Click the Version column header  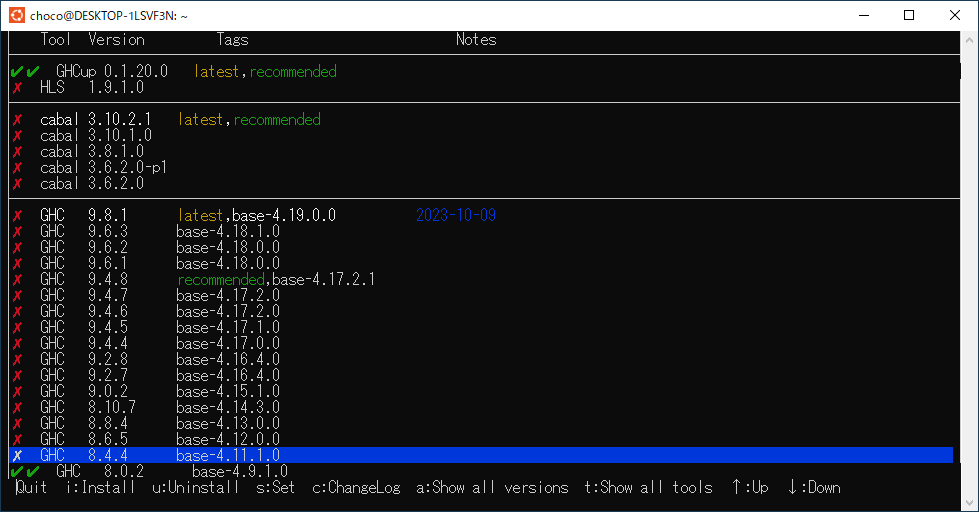point(117,39)
